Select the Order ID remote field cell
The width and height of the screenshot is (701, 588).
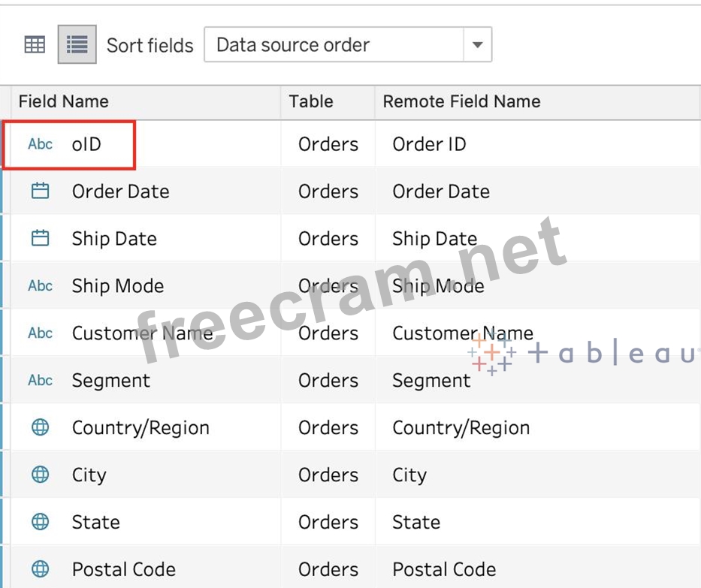click(429, 144)
